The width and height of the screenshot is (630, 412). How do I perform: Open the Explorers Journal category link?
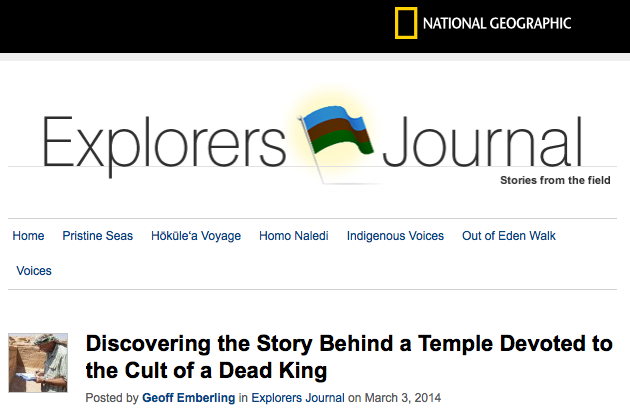[x=298, y=398]
